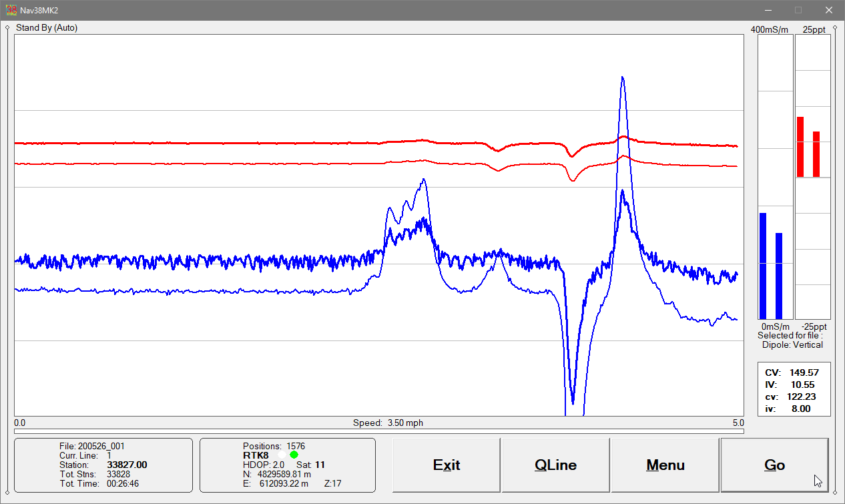
Task: Click the tall blue conductivity bar
Action: coord(763,266)
